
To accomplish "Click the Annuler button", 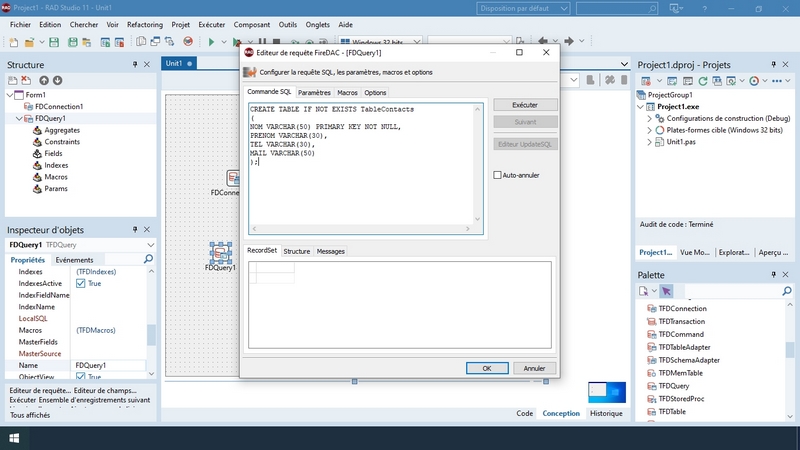I will coord(534,368).
